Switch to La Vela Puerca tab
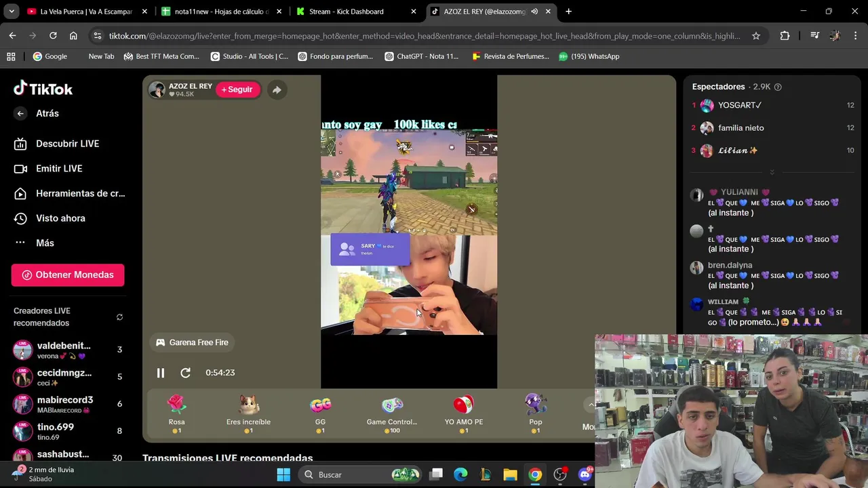This screenshot has height=488, width=868. (x=86, y=12)
